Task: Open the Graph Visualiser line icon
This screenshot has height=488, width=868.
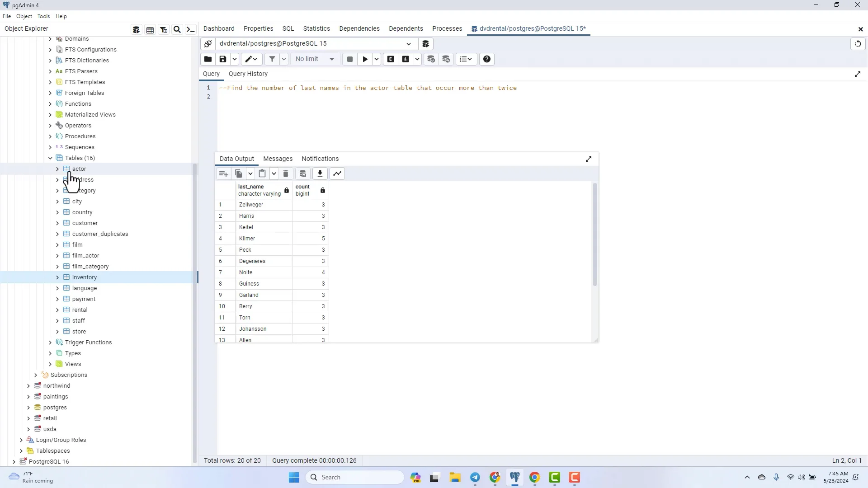Action: [337, 174]
